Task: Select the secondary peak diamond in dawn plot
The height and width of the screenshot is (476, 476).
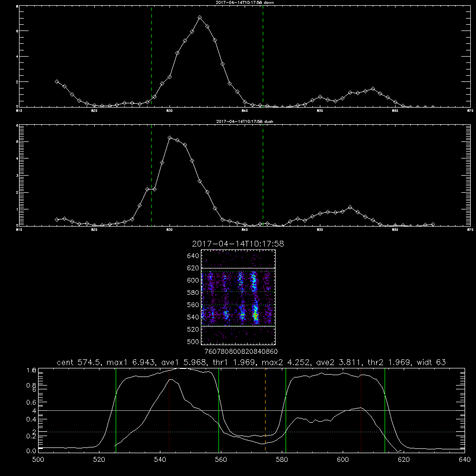Action: click(373, 89)
